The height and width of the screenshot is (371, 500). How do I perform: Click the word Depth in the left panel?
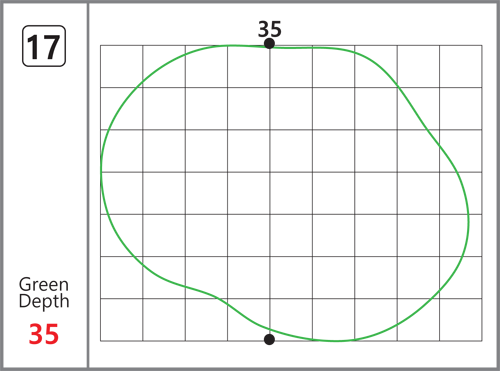click(x=44, y=301)
